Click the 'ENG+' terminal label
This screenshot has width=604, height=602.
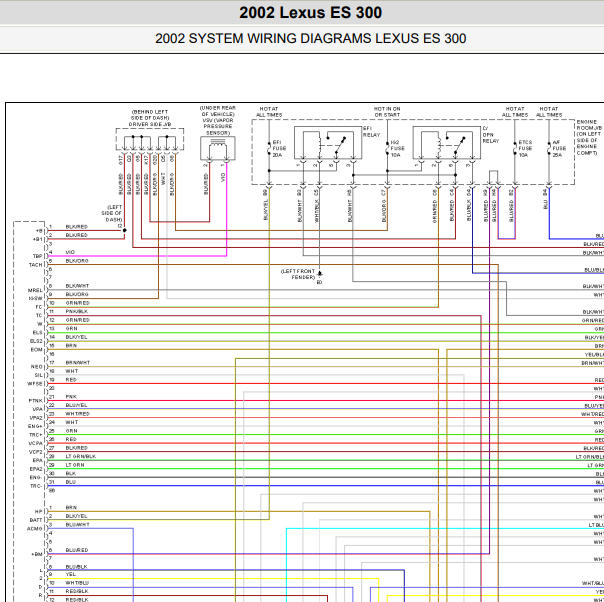point(35,426)
